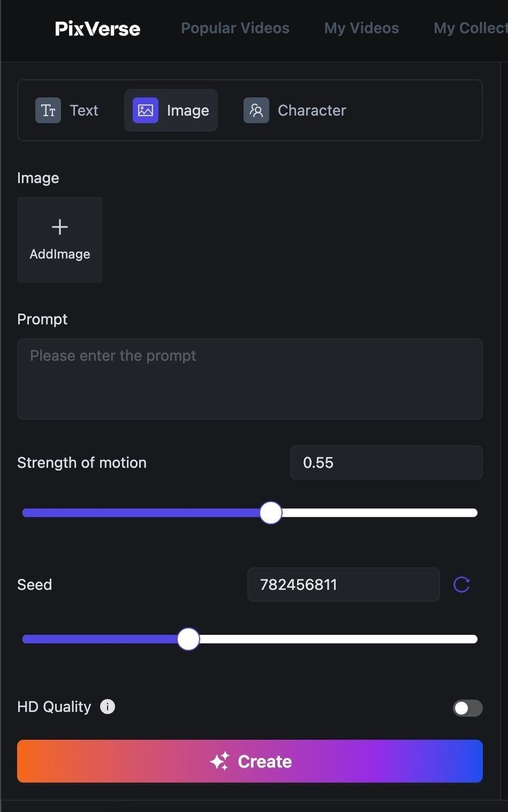Click the AddImage upload box
Image resolution: width=508 pixels, height=812 pixels.
(x=60, y=240)
